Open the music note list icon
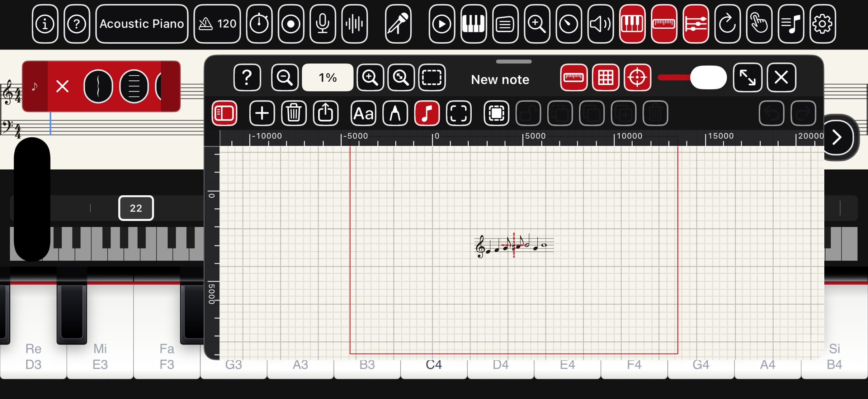 [791, 24]
